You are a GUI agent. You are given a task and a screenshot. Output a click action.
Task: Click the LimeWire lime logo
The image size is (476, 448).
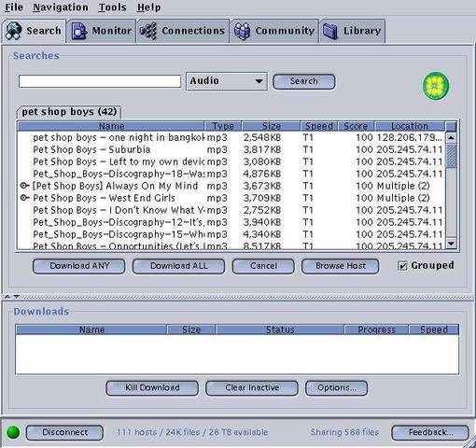(436, 86)
